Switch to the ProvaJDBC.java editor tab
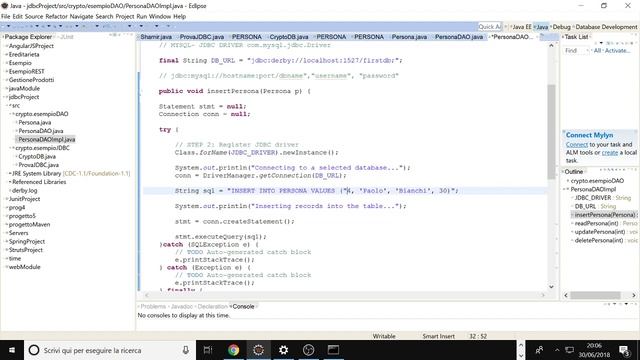Image resolution: width=640 pixels, height=360 pixels. click(x=202, y=37)
